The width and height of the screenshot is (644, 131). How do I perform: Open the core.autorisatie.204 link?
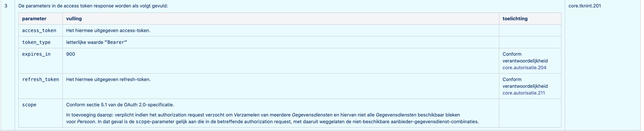coord(524,68)
